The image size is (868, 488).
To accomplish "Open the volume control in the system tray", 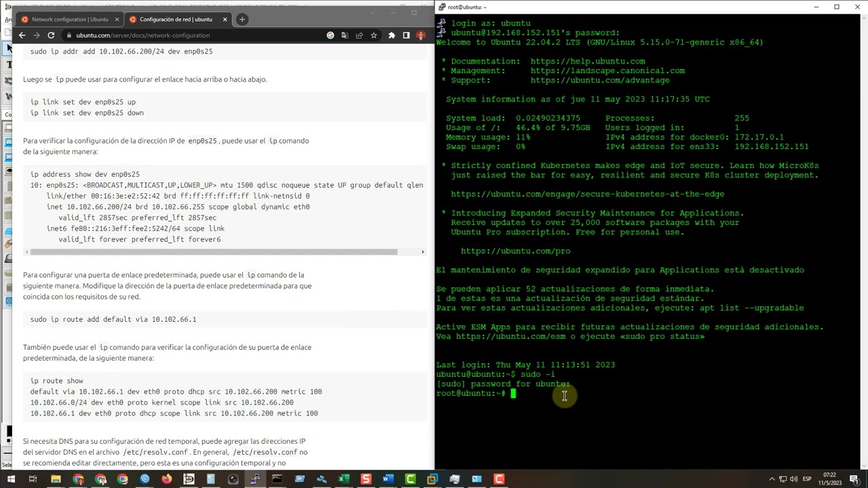I will coord(793,479).
